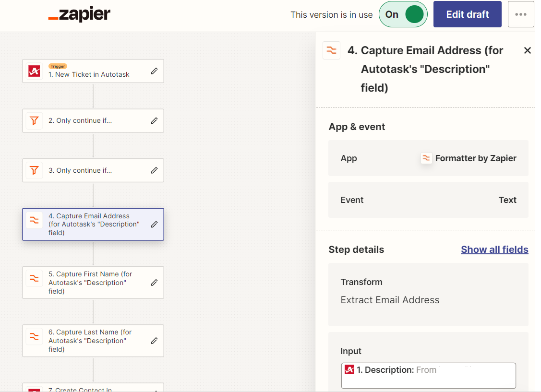This screenshot has width=541, height=392.
Task: Click the Input Description field
Action: (429, 376)
